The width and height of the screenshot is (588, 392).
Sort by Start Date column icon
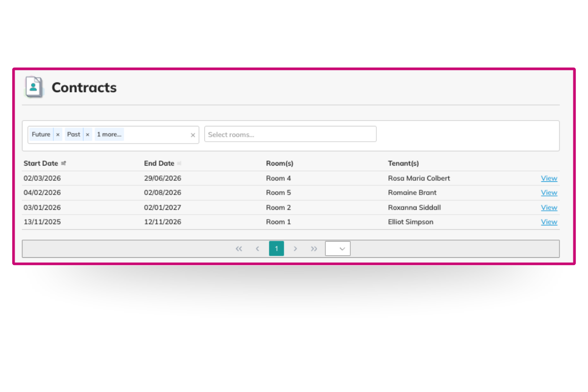pyautogui.click(x=64, y=164)
